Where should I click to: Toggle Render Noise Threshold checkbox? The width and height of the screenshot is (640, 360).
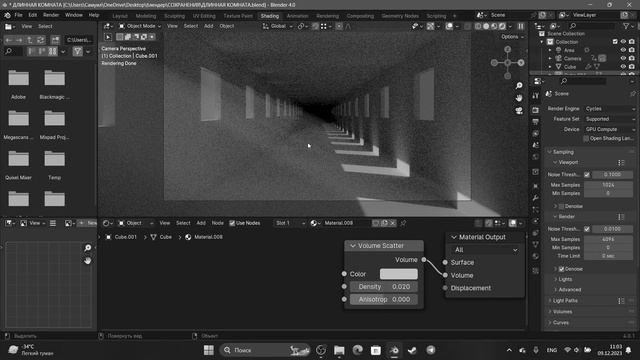(x=587, y=229)
